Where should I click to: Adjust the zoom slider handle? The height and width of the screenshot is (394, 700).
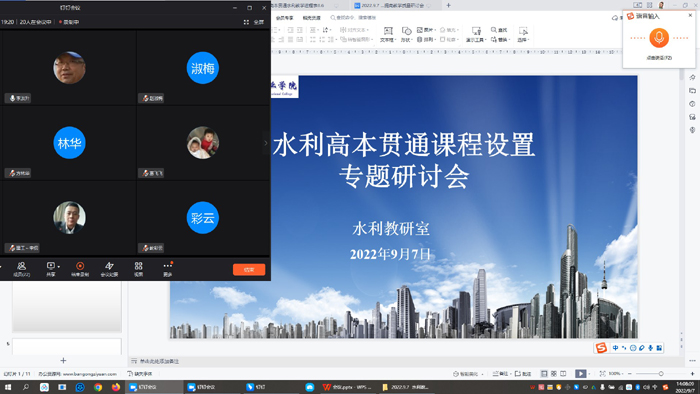[661, 373]
